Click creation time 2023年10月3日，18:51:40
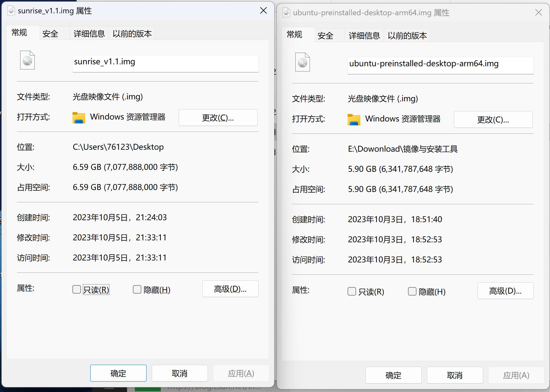Viewport: 550px width, 392px height. point(395,219)
